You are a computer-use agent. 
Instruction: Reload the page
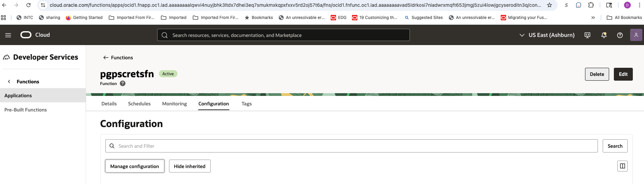point(28,5)
